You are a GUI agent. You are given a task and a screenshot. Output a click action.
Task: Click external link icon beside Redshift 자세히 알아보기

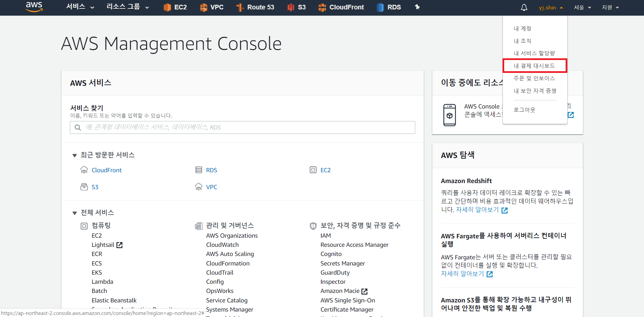click(505, 210)
